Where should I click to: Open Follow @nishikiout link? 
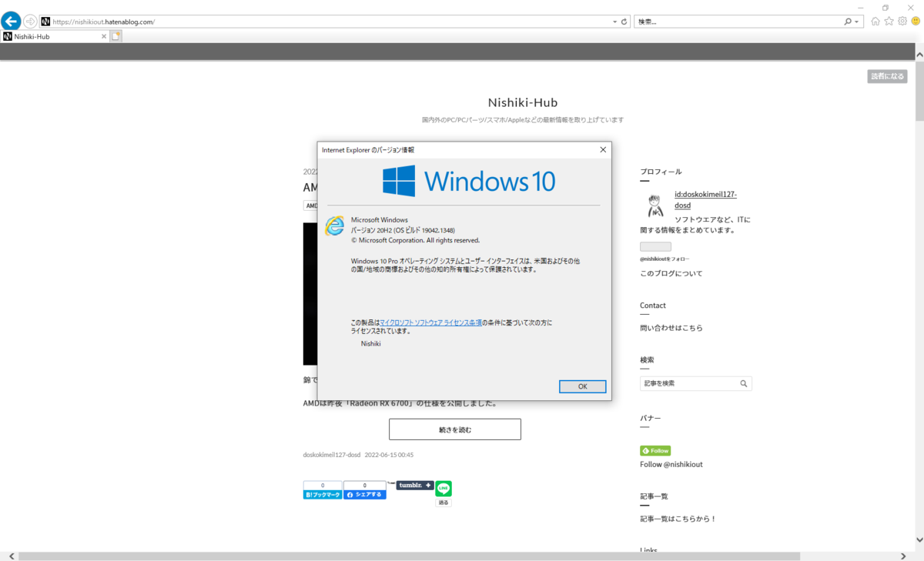coord(671,464)
